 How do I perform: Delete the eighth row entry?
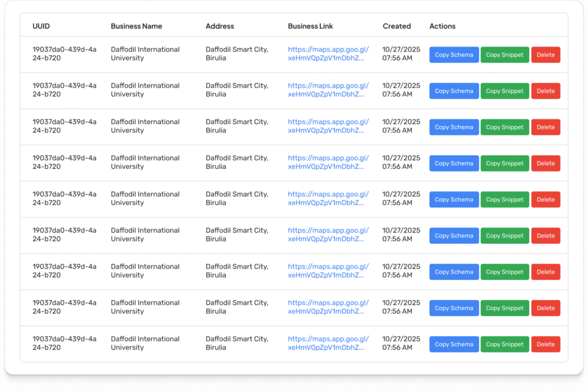(x=545, y=309)
